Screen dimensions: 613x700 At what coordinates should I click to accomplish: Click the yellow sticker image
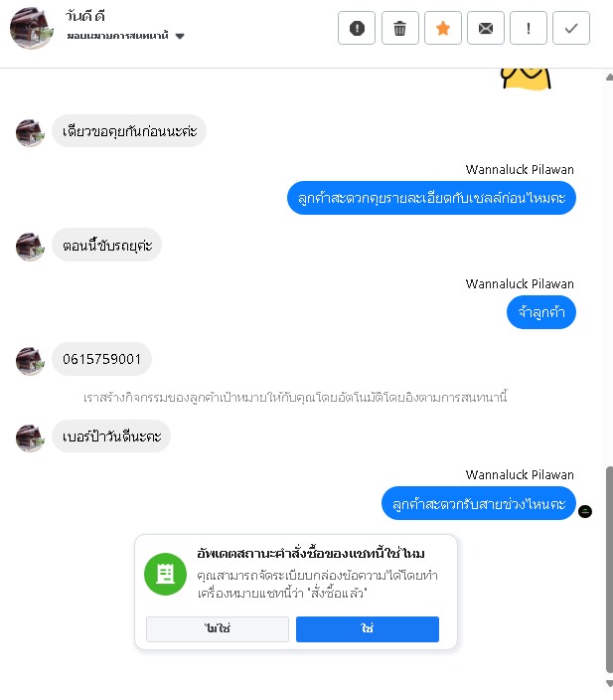[x=526, y=79]
